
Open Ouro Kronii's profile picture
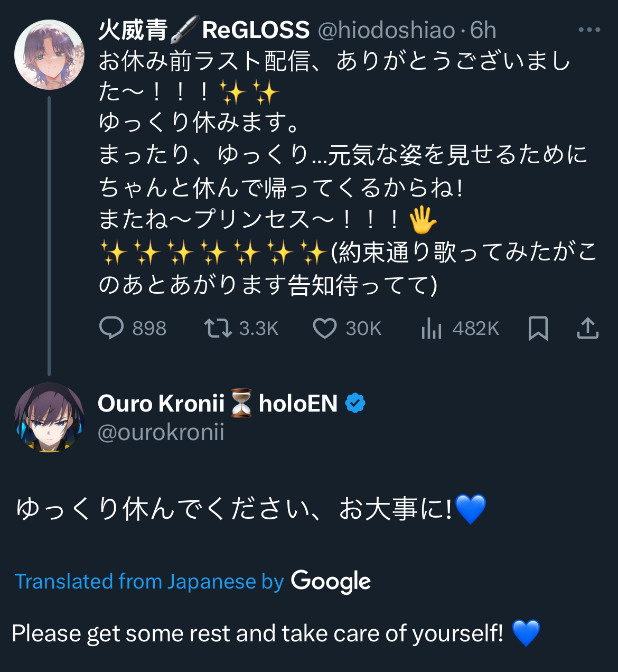(49, 417)
